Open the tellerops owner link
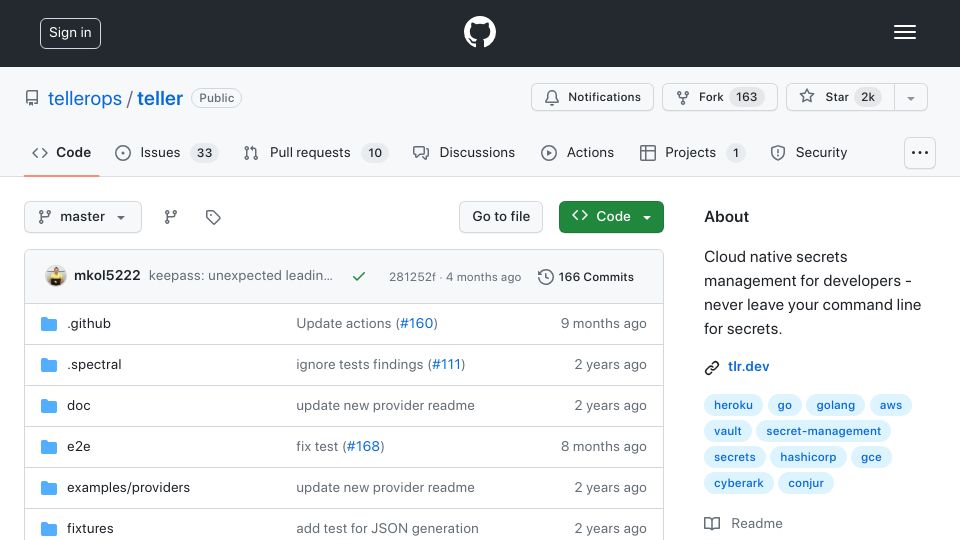The height and width of the screenshot is (540, 960). 85,99
